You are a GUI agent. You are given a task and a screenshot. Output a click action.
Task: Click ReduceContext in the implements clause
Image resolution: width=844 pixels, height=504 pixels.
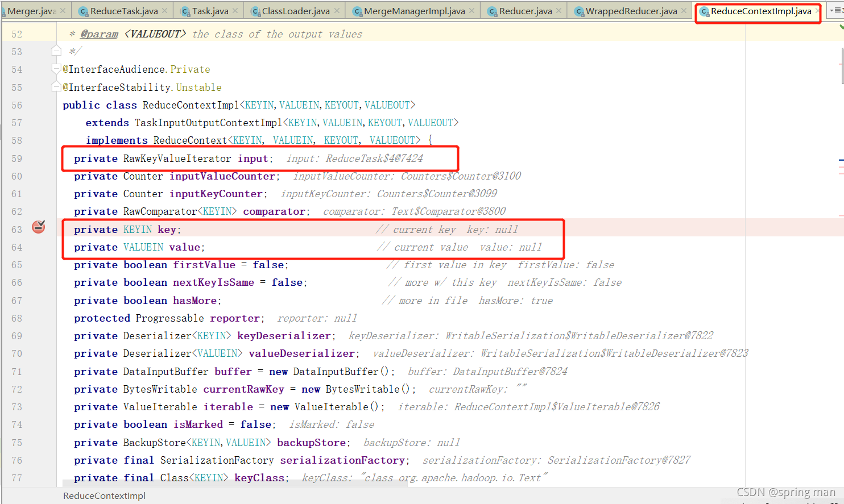[190, 140]
